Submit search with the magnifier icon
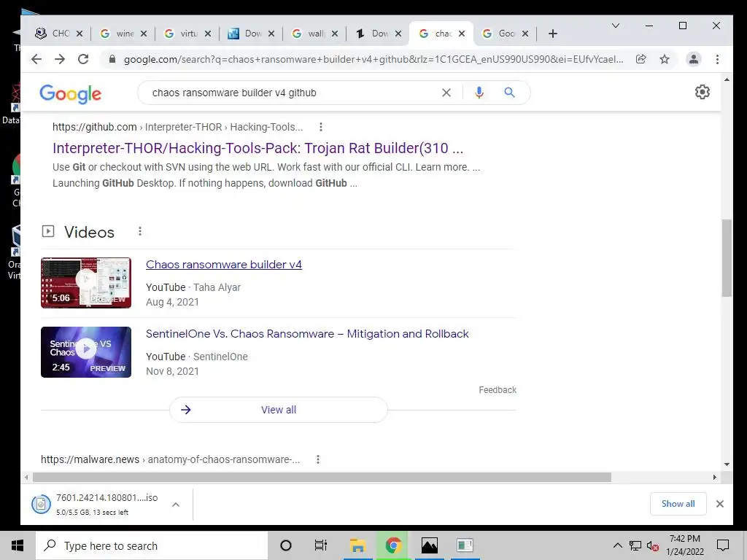 [509, 93]
